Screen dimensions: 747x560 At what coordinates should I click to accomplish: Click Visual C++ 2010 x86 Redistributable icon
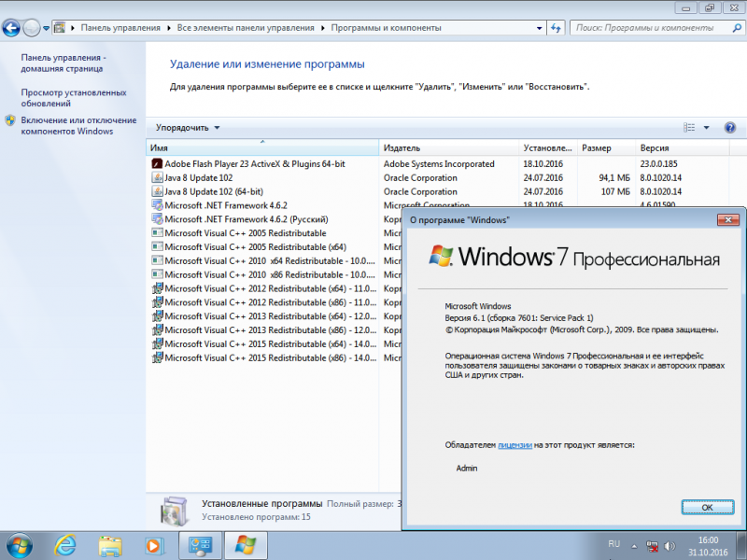pyautogui.click(x=157, y=274)
